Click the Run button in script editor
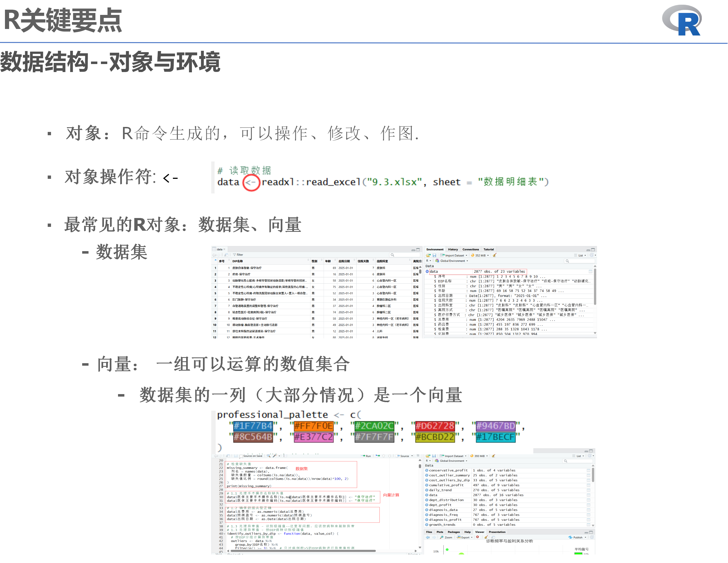This screenshot has height=563, width=728. click(x=366, y=456)
